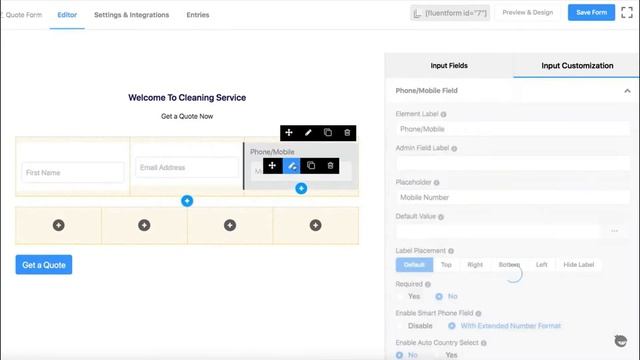Click the blue plus below the Phone/Mobile field

click(x=301, y=189)
